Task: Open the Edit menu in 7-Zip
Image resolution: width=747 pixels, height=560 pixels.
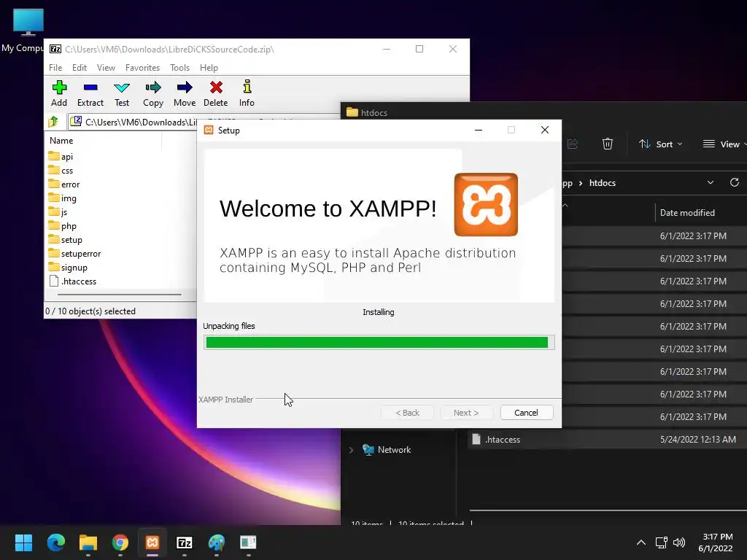Action: point(79,68)
